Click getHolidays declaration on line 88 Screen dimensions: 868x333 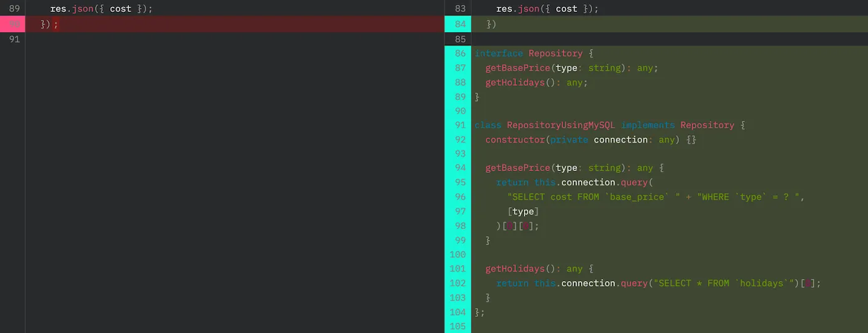tap(515, 82)
